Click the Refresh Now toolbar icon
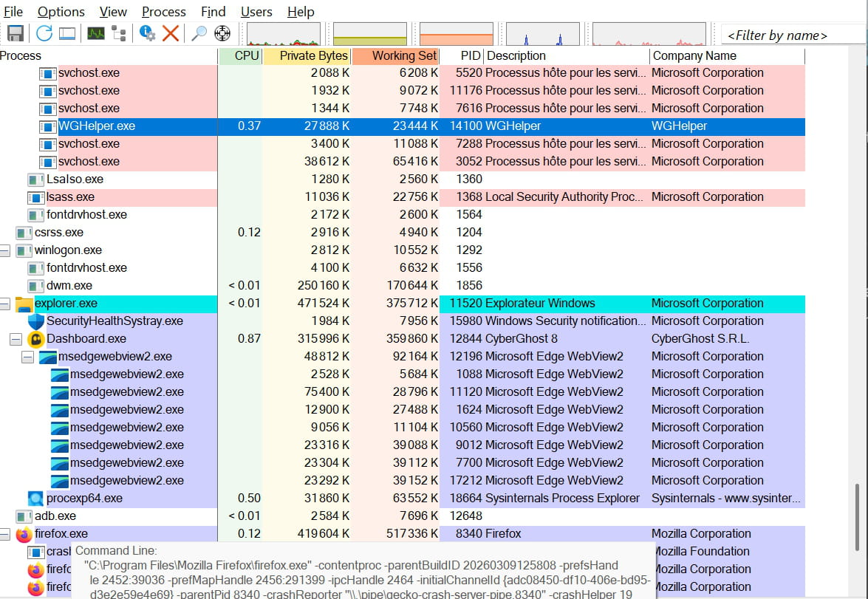The image size is (868, 599). click(44, 33)
